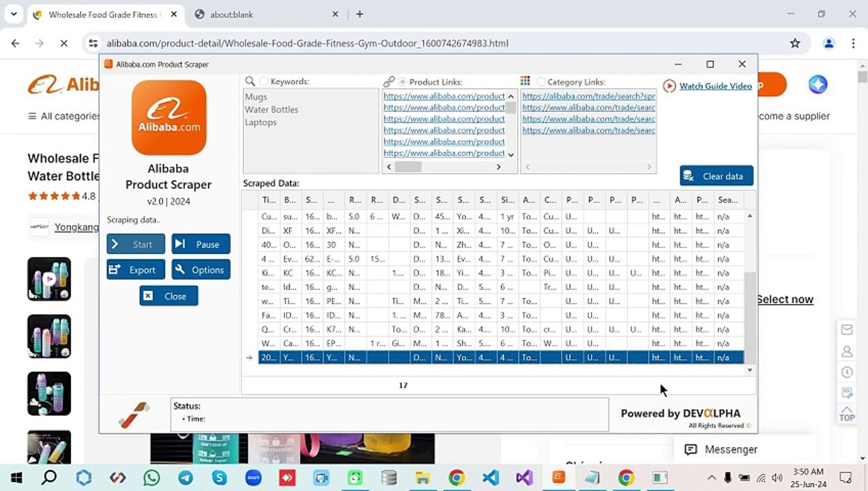Viewport: 868px width, 491px height.
Task: Open Windows search from taskbar
Action: click(x=49, y=477)
